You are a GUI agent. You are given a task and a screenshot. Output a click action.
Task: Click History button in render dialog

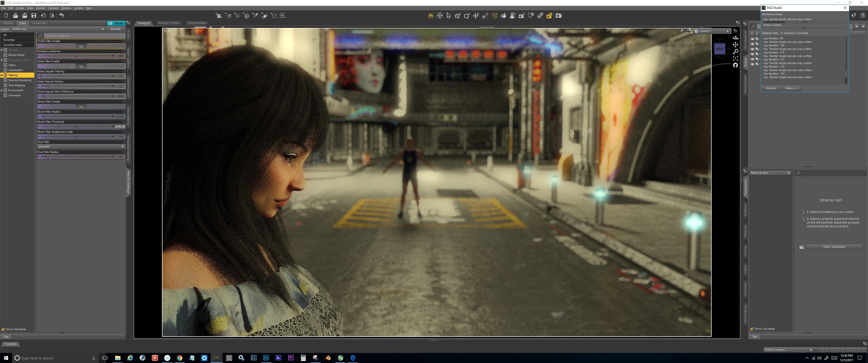point(791,88)
